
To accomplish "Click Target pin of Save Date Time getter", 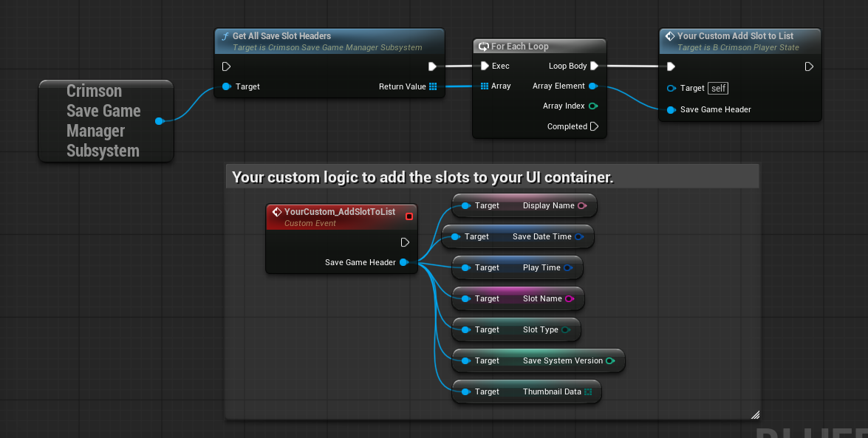I will [x=455, y=236].
